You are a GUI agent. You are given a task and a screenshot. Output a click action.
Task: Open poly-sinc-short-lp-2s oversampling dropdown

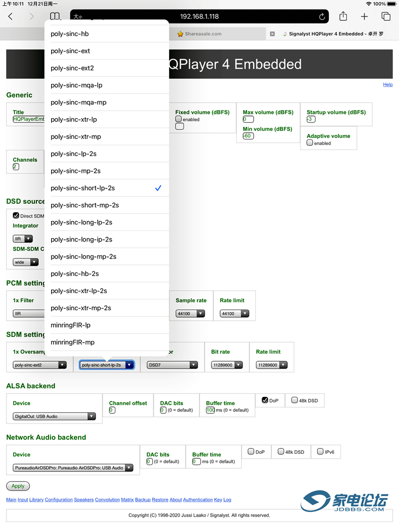coord(107,365)
